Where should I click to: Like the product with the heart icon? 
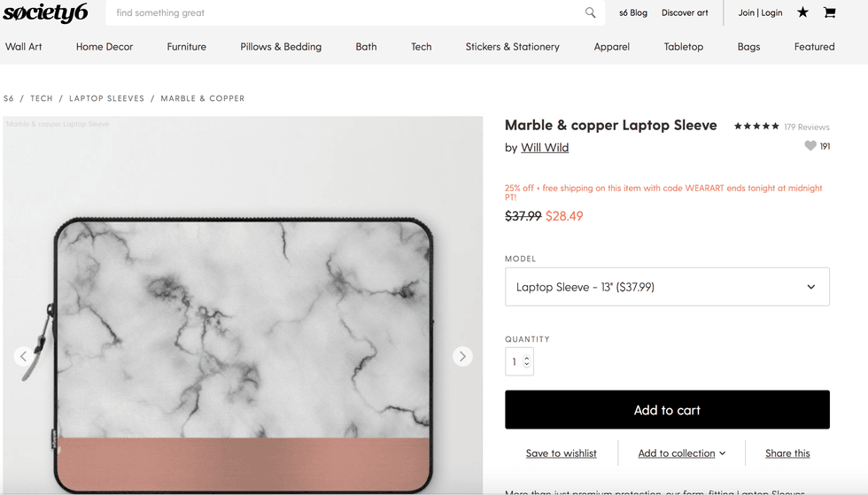[810, 146]
